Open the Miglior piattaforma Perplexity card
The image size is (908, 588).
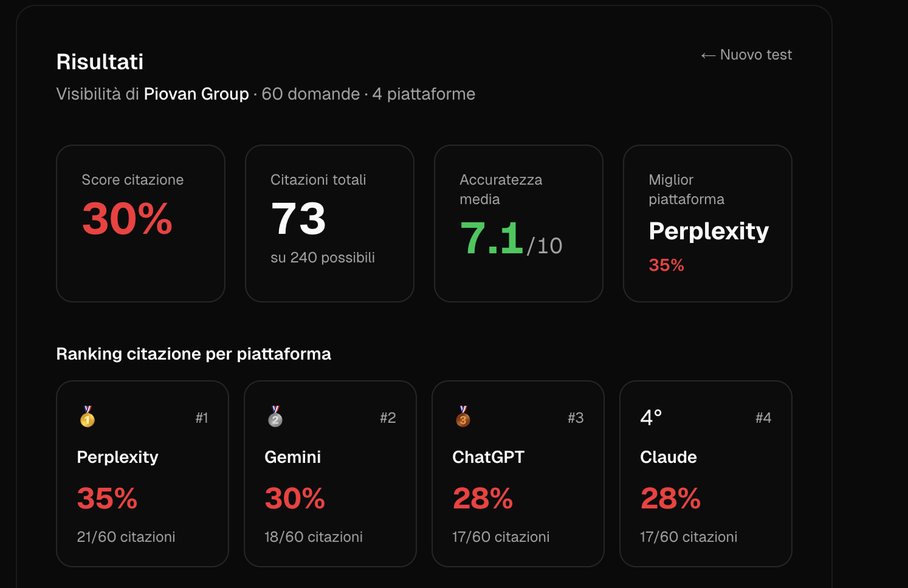click(x=707, y=224)
